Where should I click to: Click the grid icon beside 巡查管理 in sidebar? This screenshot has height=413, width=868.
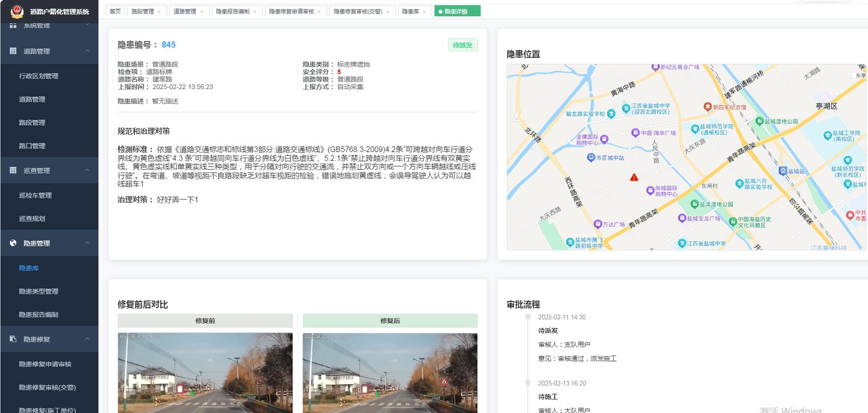(13, 170)
